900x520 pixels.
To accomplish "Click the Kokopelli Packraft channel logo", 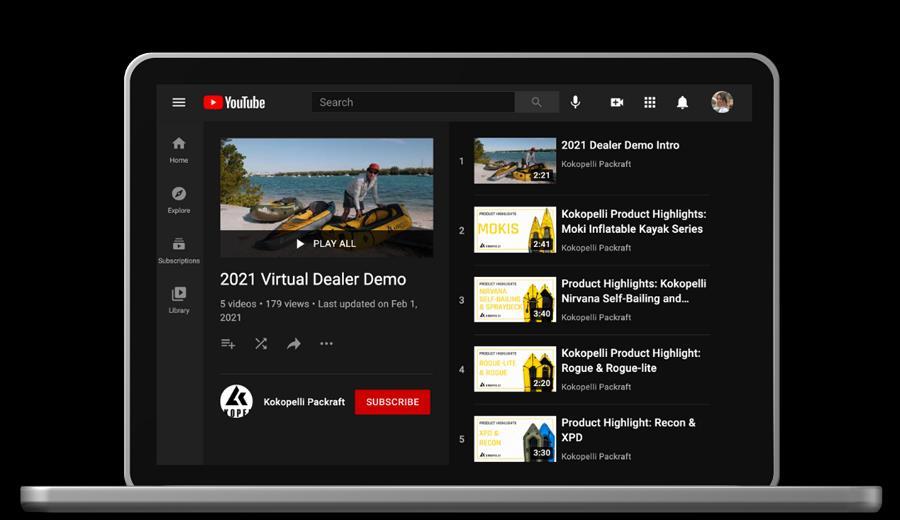I will (236, 401).
